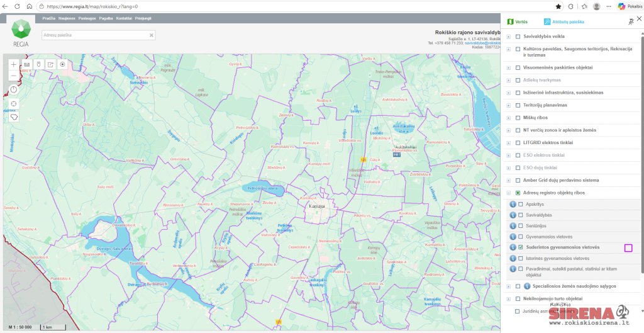This screenshot has height=333, width=644.
Task: Expand Amber Grid dujų perdavimo sistema
Action: point(508,181)
